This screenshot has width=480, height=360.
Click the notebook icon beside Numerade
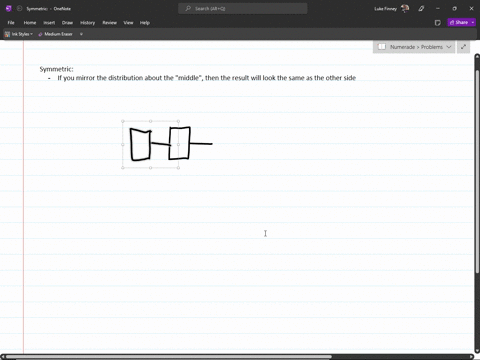[x=382, y=47]
